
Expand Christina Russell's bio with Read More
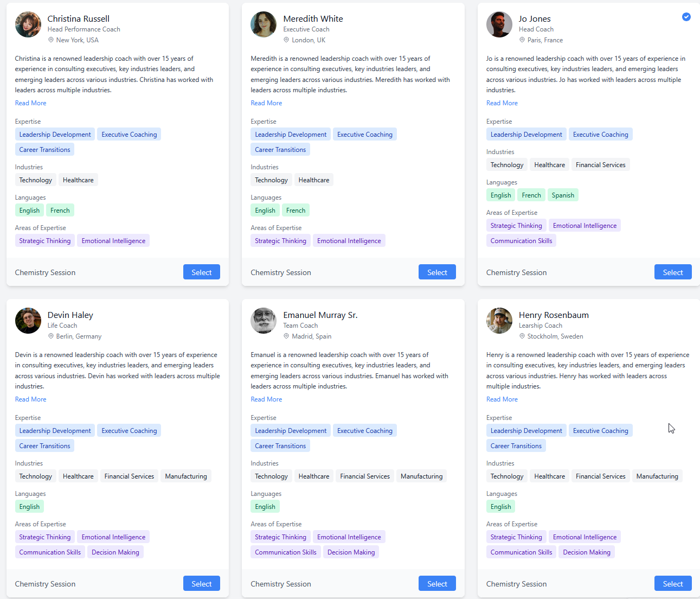tap(31, 103)
